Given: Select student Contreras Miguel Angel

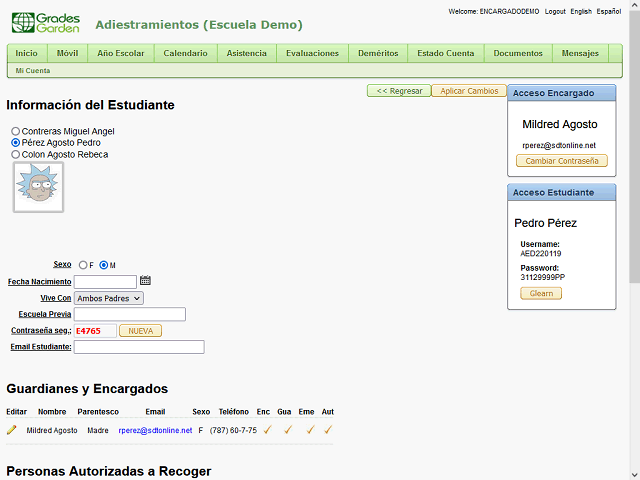Looking at the screenshot, I should pyautogui.click(x=15, y=131).
